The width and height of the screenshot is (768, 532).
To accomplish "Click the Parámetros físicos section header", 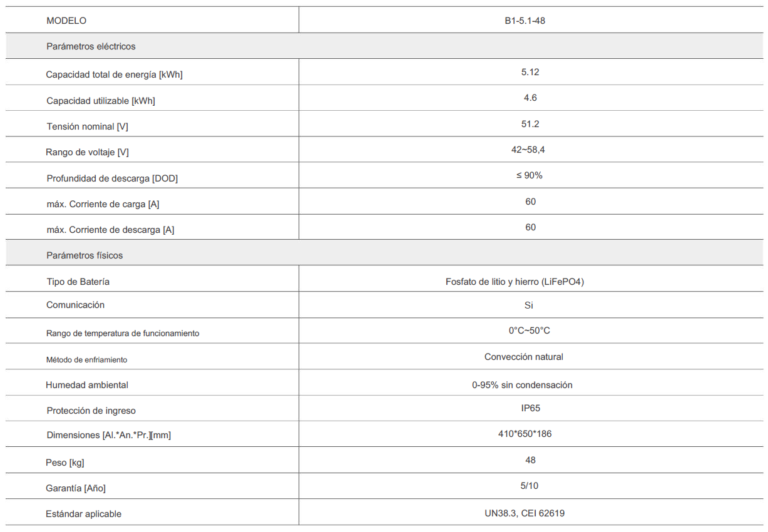I will (x=84, y=255).
